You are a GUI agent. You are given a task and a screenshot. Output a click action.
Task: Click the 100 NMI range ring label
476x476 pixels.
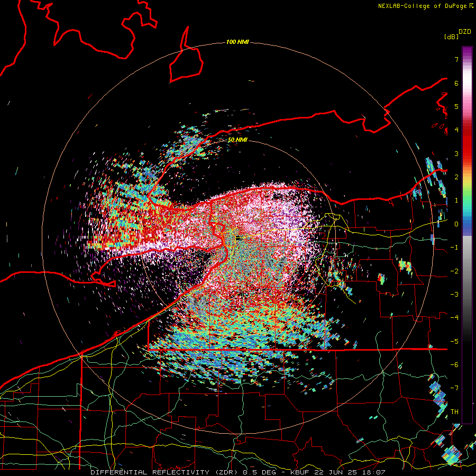(x=237, y=42)
